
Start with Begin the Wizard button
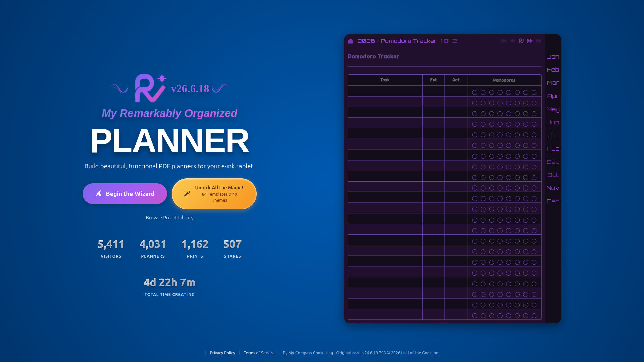click(x=125, y=194)
